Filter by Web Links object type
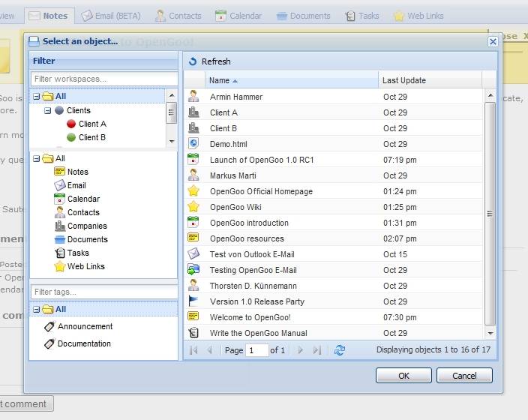 coord(79,266)
